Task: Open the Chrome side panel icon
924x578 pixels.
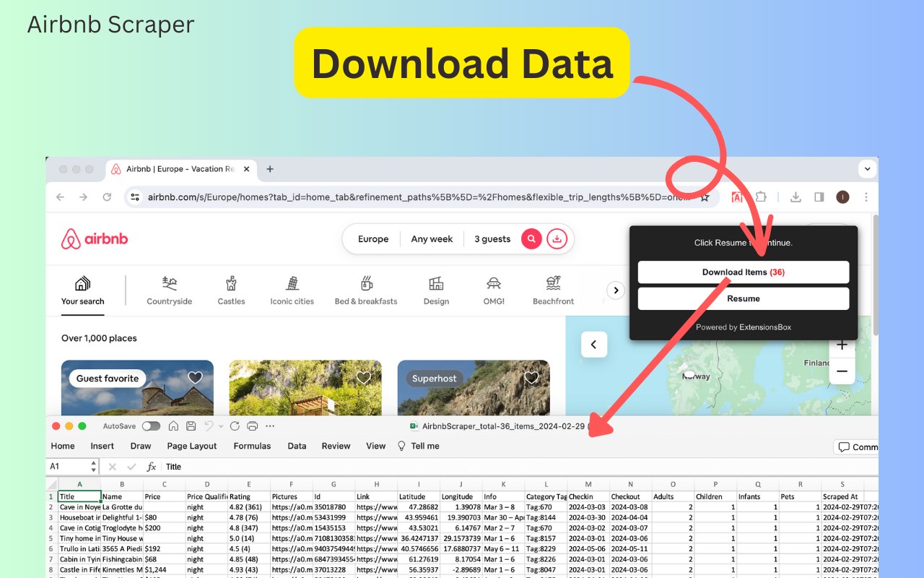Action: point(819,197)
